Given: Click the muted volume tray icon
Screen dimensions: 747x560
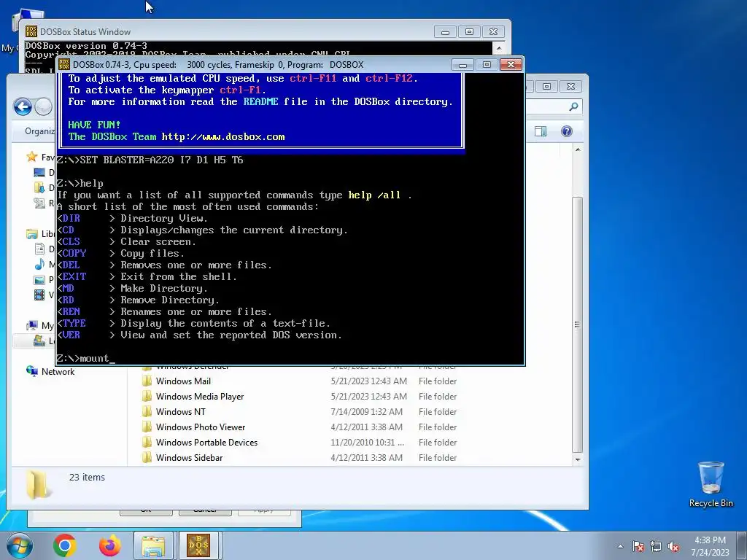Looking at the screenshot, I should coord(673,546).
